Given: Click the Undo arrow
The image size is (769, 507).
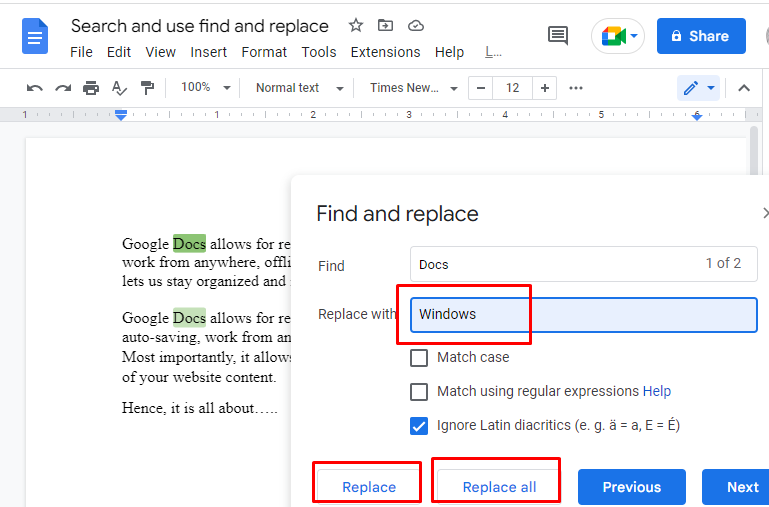Looking at the screenshot, I should point(34,88).
